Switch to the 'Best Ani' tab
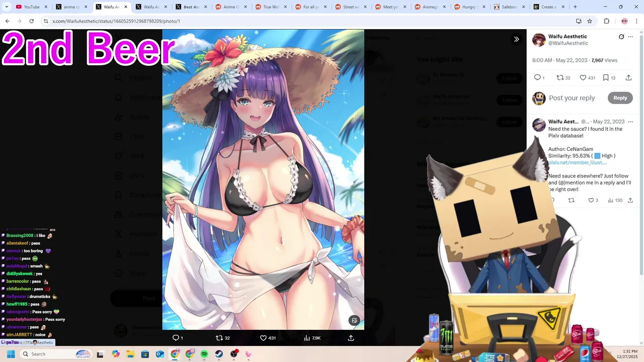The width and height of the screenshot is (644, 362). click(x=192, y=7)
